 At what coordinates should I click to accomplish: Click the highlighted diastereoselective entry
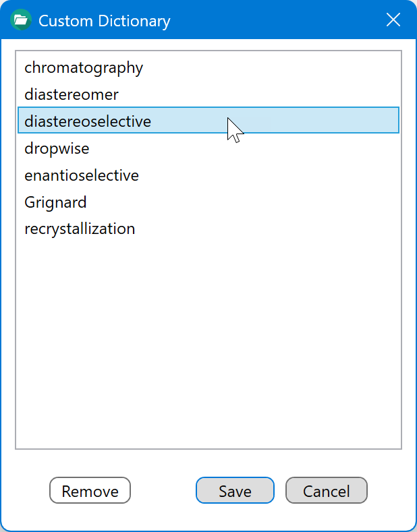pyautogui.click(x=208, y=120)
